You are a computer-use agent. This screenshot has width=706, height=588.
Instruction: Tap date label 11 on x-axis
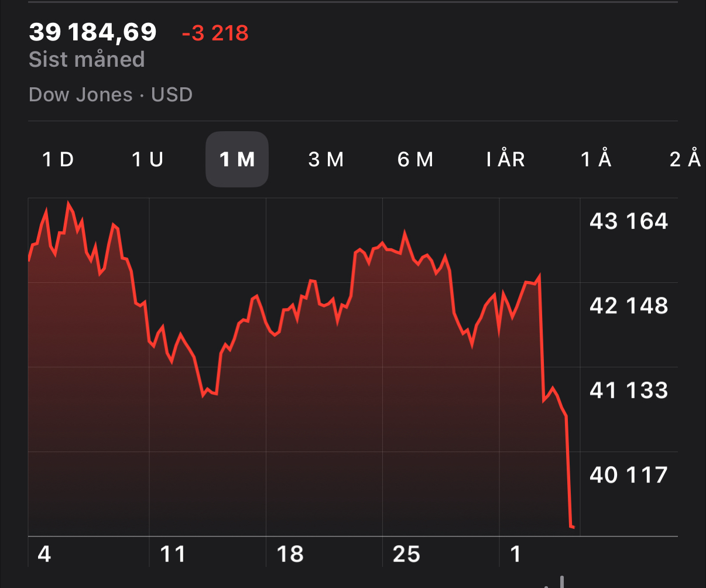[172, 554]
